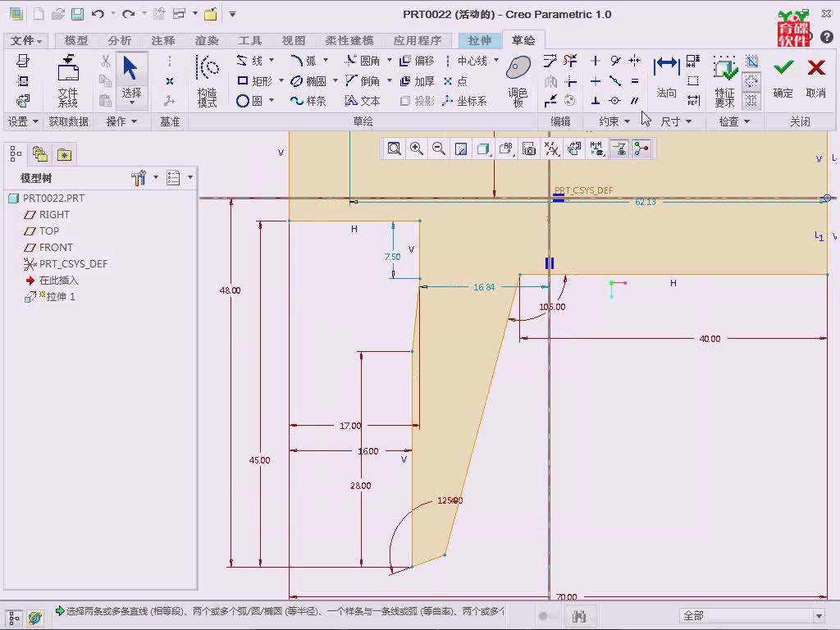Expand the 操作 group dropdown
The image size is (840, 630).
121,121
